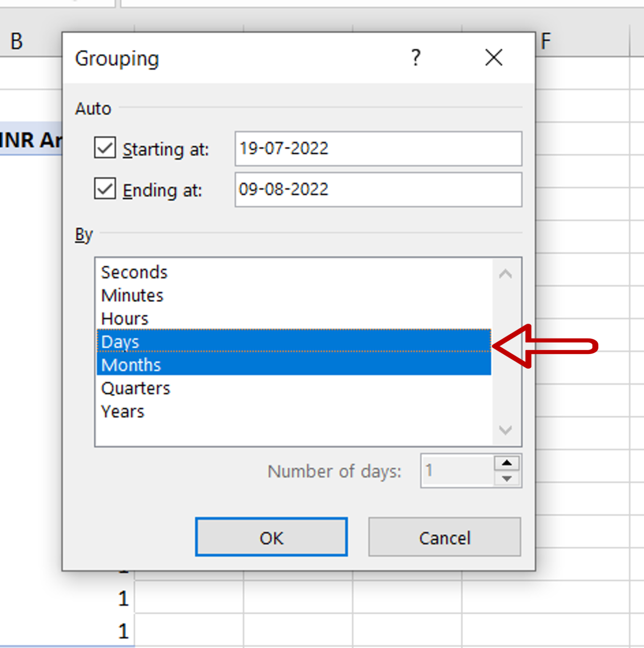Click the By list scroll up arrow
Screen dimensions: 644x648
pos(506,274)
